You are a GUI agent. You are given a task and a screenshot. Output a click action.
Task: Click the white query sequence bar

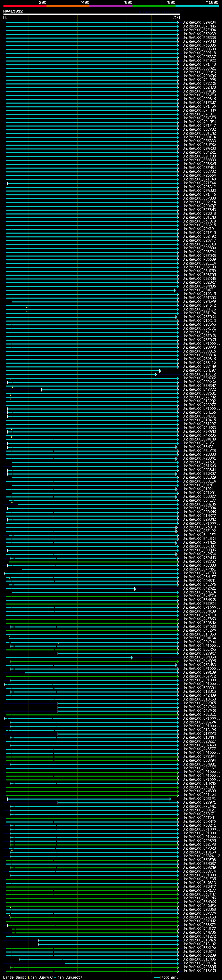91,14
